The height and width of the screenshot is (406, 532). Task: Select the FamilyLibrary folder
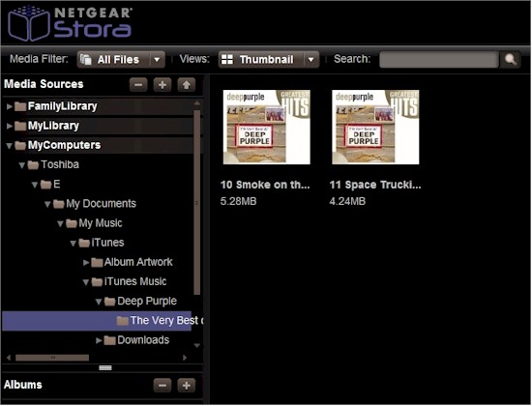(63, 106)
